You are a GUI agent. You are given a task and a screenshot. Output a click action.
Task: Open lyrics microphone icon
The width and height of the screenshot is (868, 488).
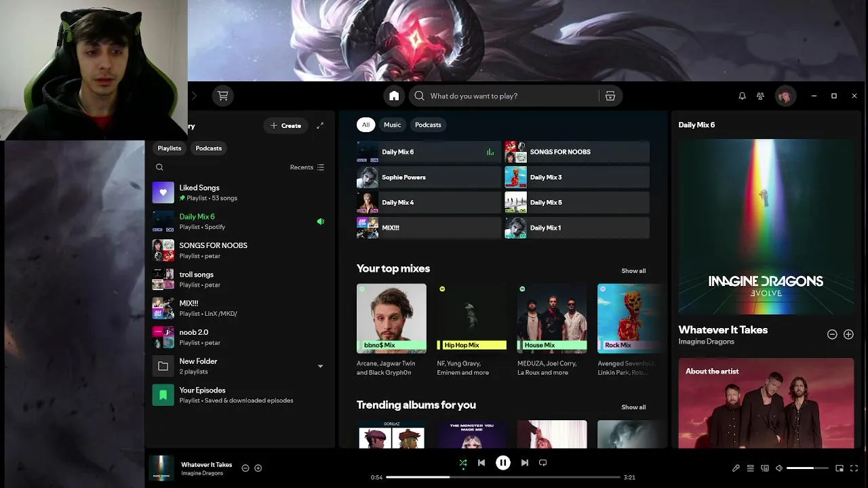pyautogui.click(x=736, y=468)
